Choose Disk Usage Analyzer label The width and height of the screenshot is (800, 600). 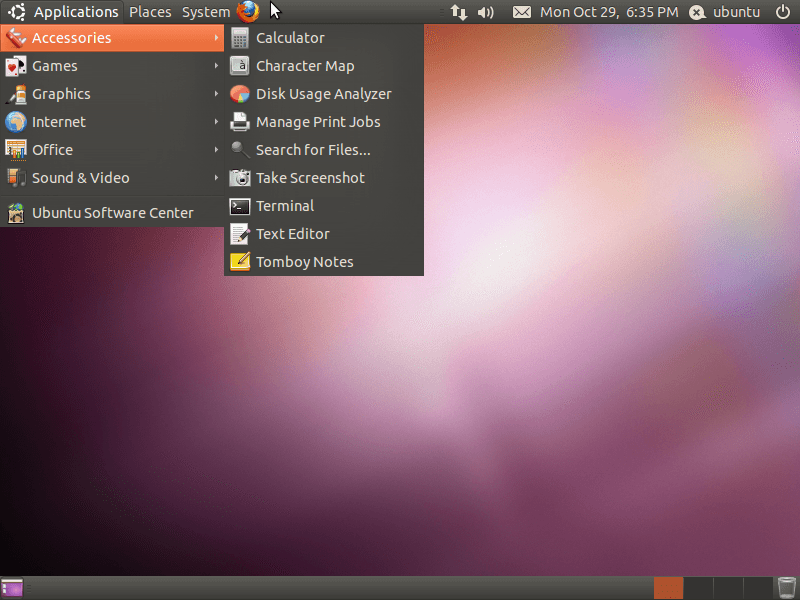click(323, 94)
